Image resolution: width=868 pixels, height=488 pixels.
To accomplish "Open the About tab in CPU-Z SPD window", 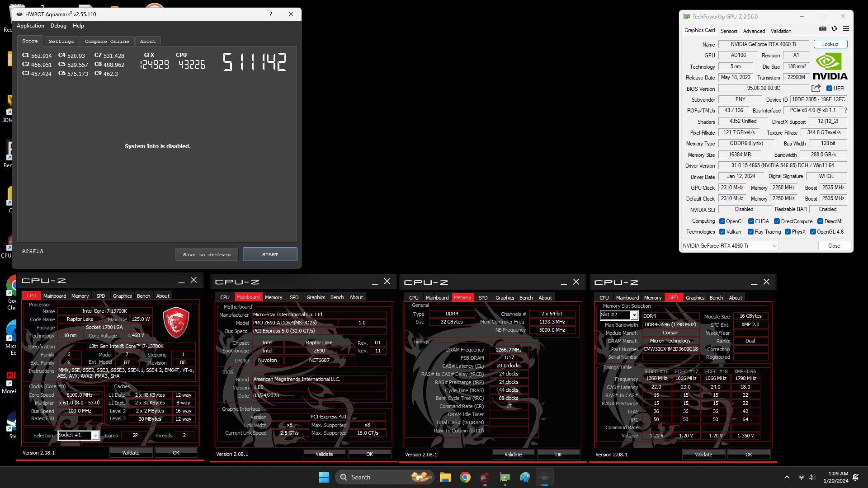I will tap(735, 298).
